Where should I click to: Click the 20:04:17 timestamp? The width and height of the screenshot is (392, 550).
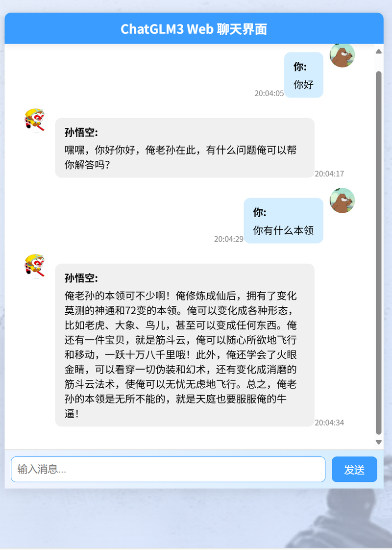329,174
